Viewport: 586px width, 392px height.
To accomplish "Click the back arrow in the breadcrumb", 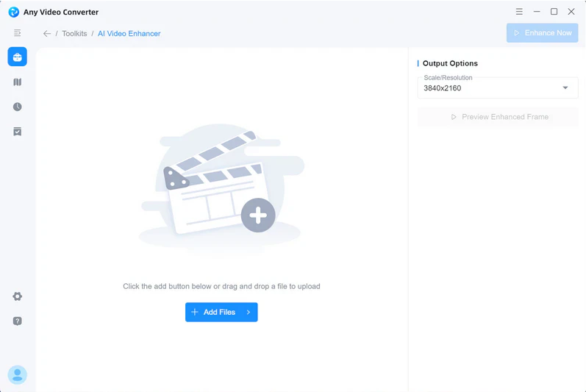I will [47, 34].
